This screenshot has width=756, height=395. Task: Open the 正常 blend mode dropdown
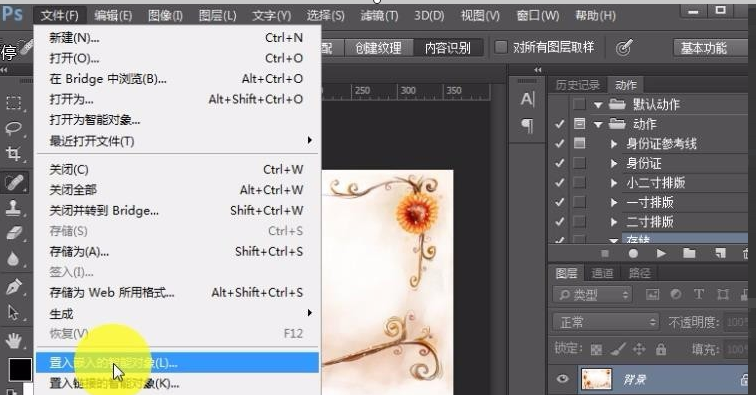point(606,322)
